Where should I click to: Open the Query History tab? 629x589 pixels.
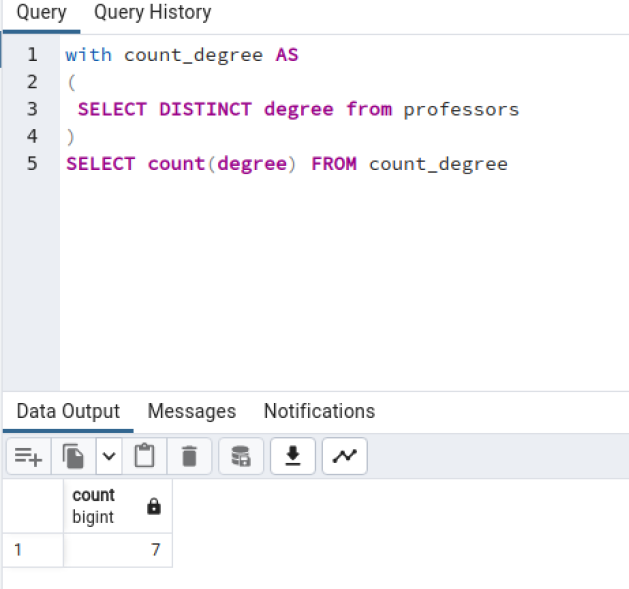[152, 13]
